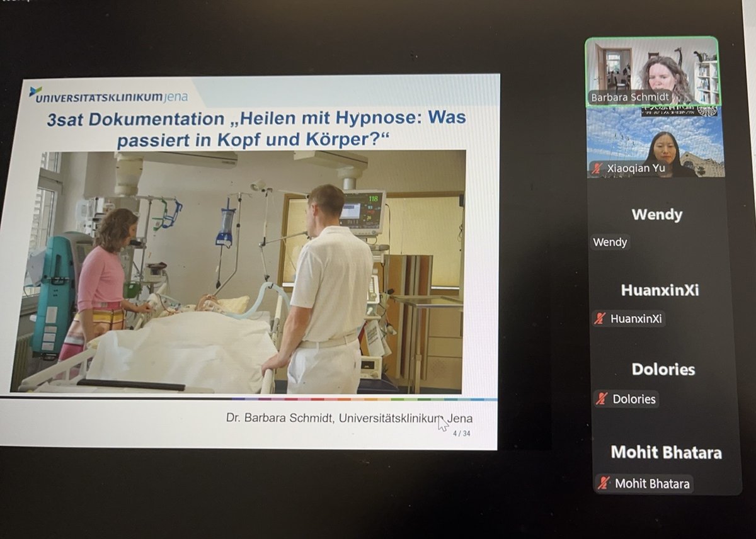Select the Wendy participant tile

click(658, 217)
